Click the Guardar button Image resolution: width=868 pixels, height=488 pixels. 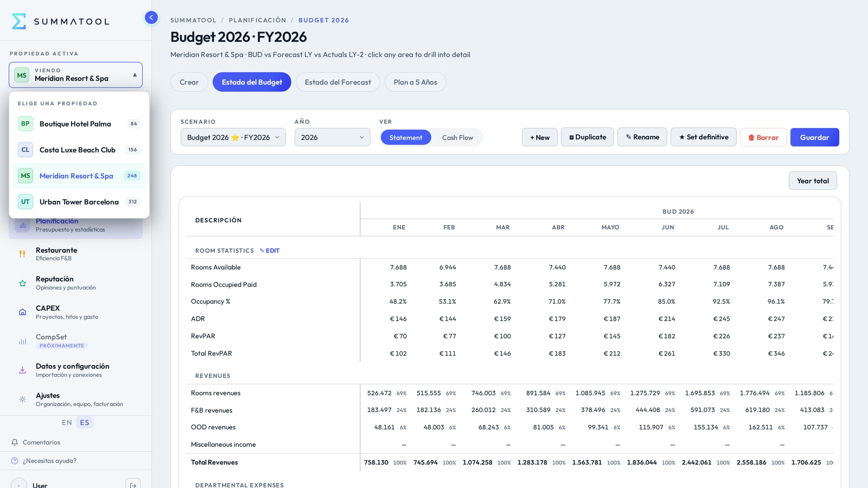click(814, 137)
